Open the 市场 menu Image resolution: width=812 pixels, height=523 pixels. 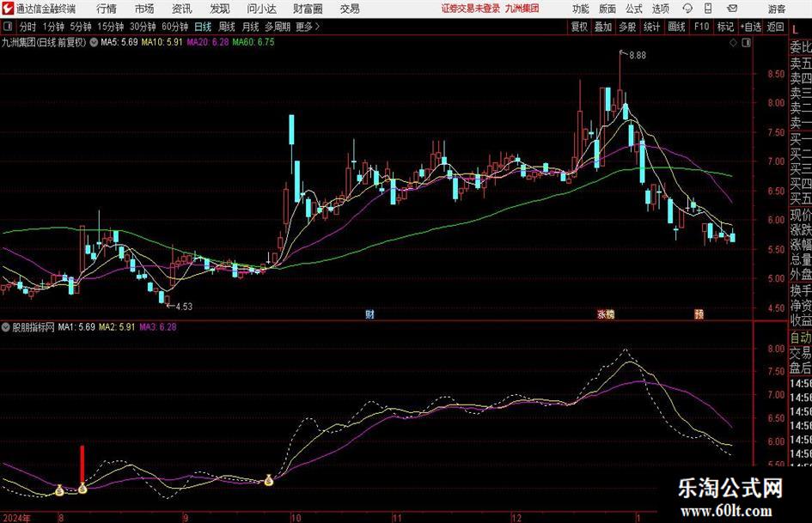(144, 9)
